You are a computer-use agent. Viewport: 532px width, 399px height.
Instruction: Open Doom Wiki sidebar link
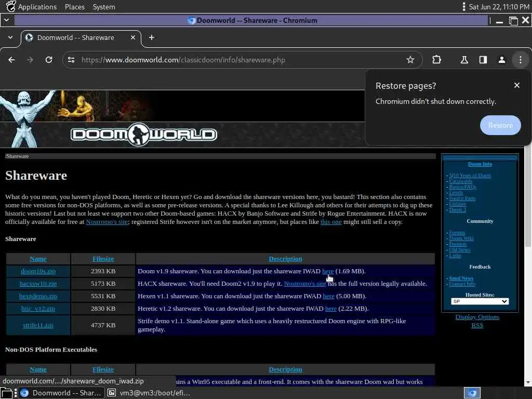point(461,238)
